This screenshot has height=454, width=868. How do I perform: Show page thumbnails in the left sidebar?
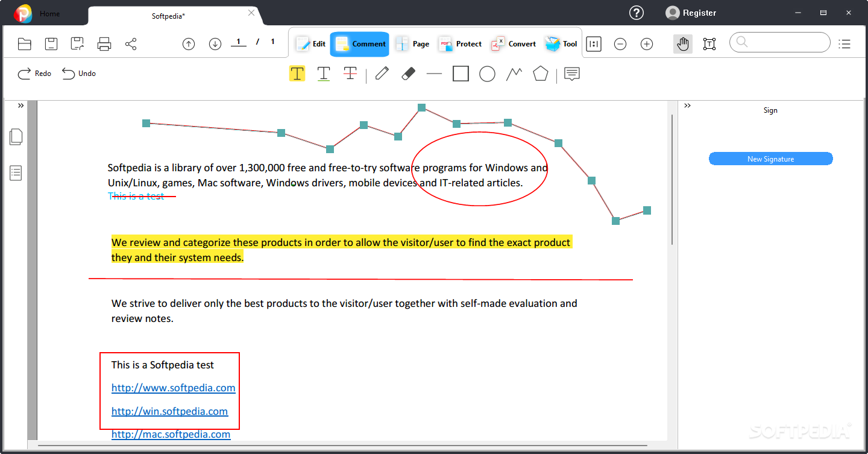point(16,137)
